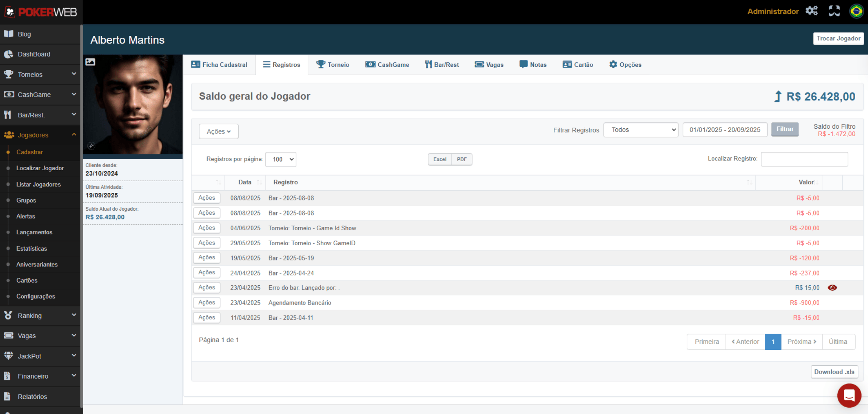868x414 pixels.
Task: Click the Download .xls button
Action: [x=834, y=372]
